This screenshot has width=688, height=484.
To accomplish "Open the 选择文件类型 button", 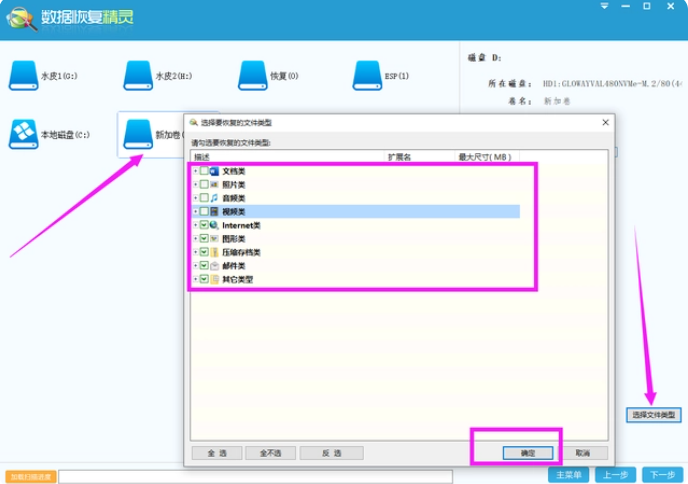I will point(653,415).
